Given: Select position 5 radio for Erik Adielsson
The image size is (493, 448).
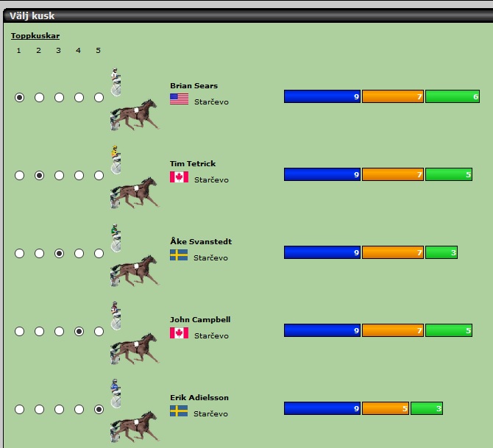Looking at the screenshot, I should 99,409.
